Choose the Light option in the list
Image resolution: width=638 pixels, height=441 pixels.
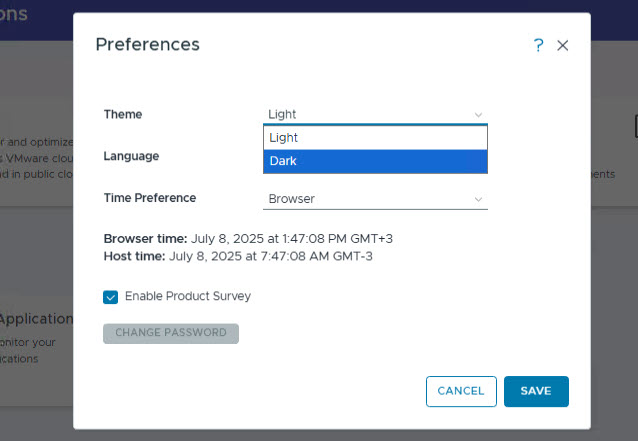[x=375, y=138]
